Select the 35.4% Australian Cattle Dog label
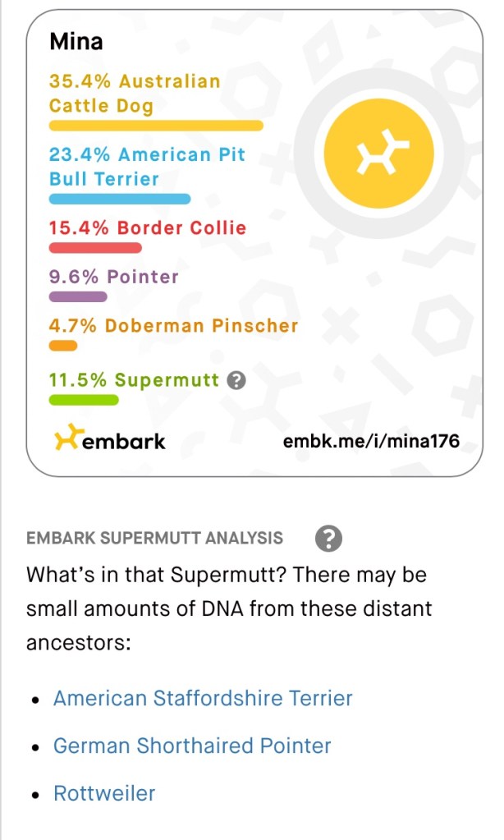Screen dimensions: 504x840 tap(135, 94)
